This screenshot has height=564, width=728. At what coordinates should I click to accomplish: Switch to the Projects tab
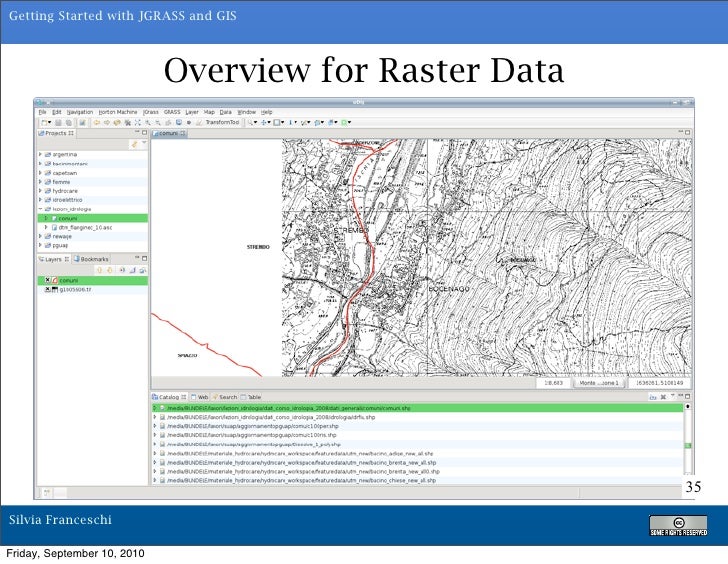click(56, 133)
